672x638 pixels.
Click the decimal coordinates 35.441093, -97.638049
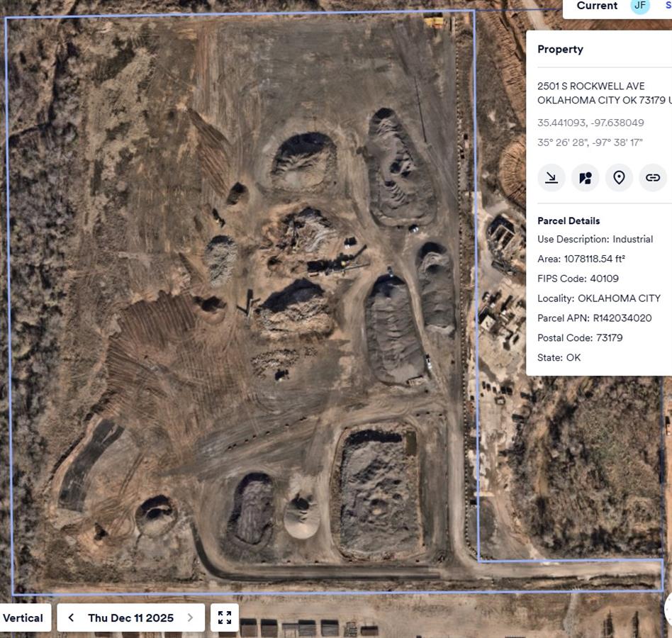(590, 123)
